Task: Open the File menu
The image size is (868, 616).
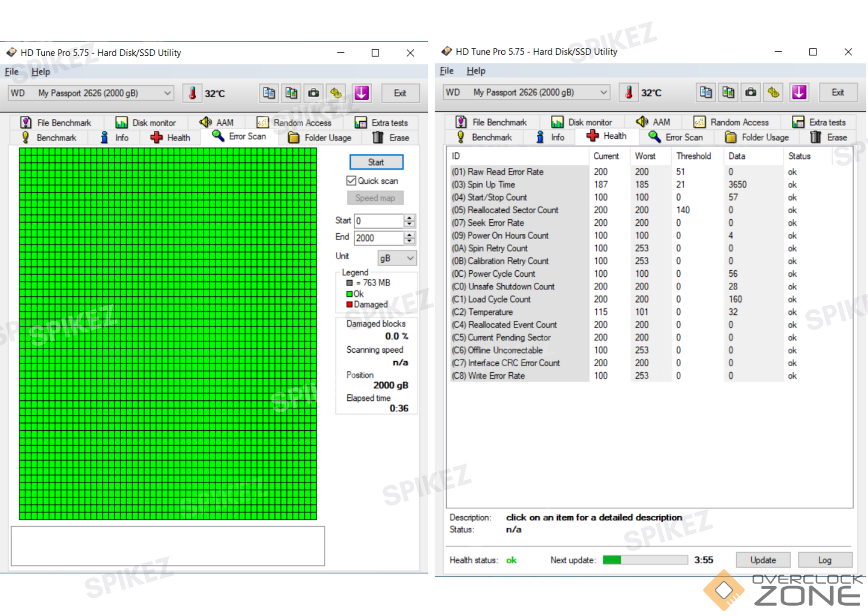Action: 11,71
